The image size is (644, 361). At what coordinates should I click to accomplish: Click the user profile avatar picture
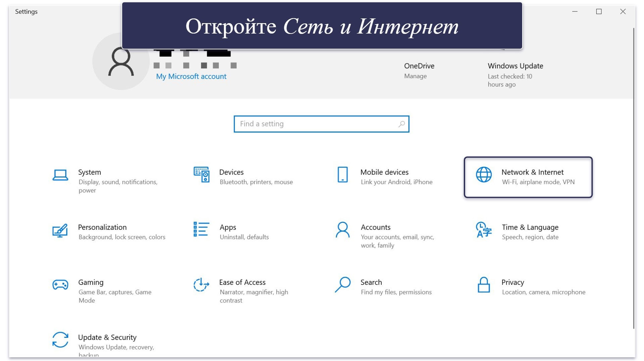(121, 61)
